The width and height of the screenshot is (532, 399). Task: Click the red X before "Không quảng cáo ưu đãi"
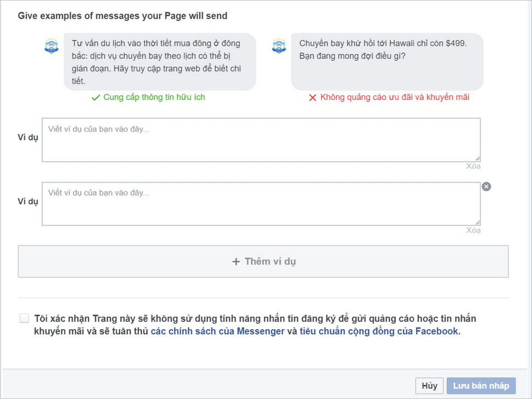pyautogui.click(x=313, y=98)
